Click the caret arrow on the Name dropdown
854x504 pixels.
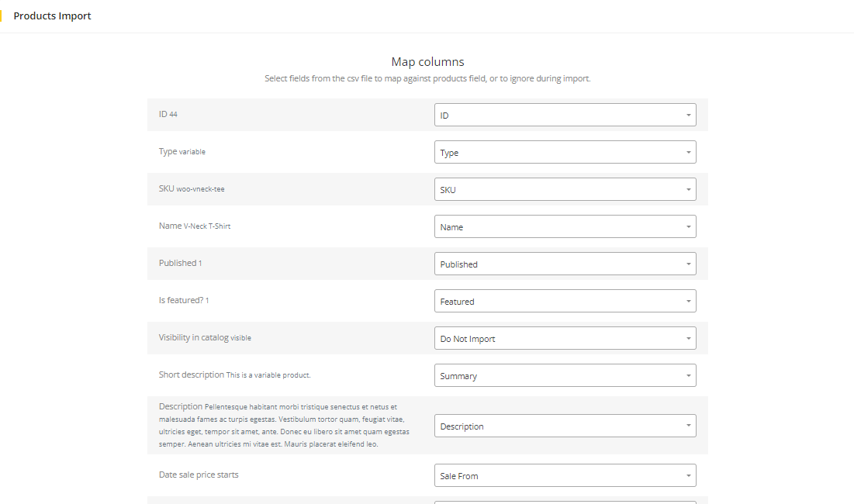(x=688, y=226)
